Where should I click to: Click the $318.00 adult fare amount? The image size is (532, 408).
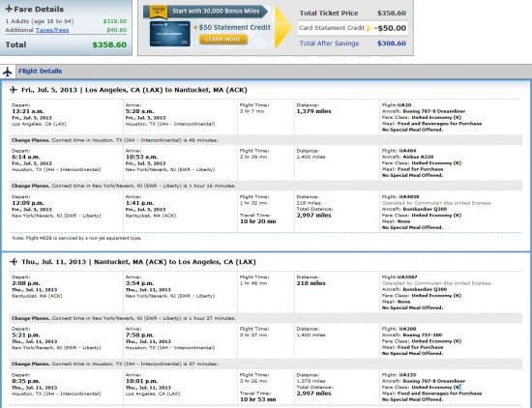(115, 21)
